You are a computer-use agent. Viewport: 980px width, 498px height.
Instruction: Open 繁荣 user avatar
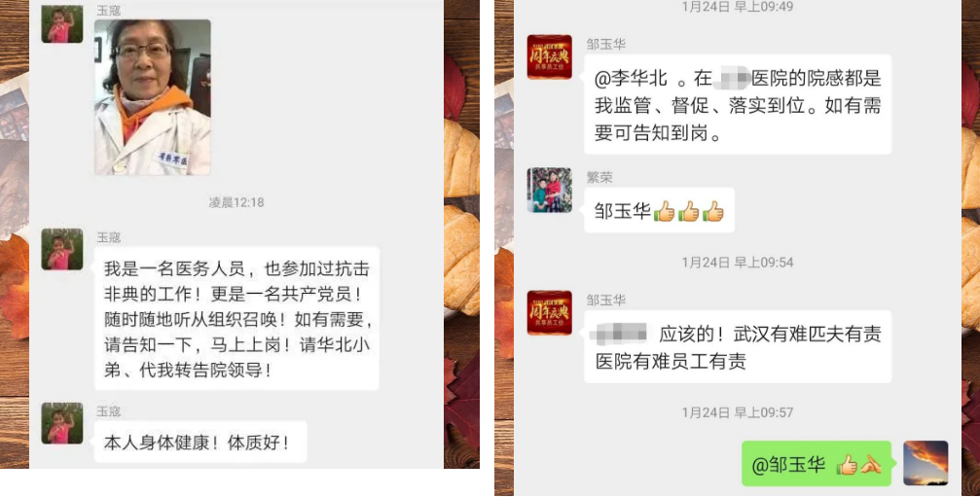coord(550,190)
